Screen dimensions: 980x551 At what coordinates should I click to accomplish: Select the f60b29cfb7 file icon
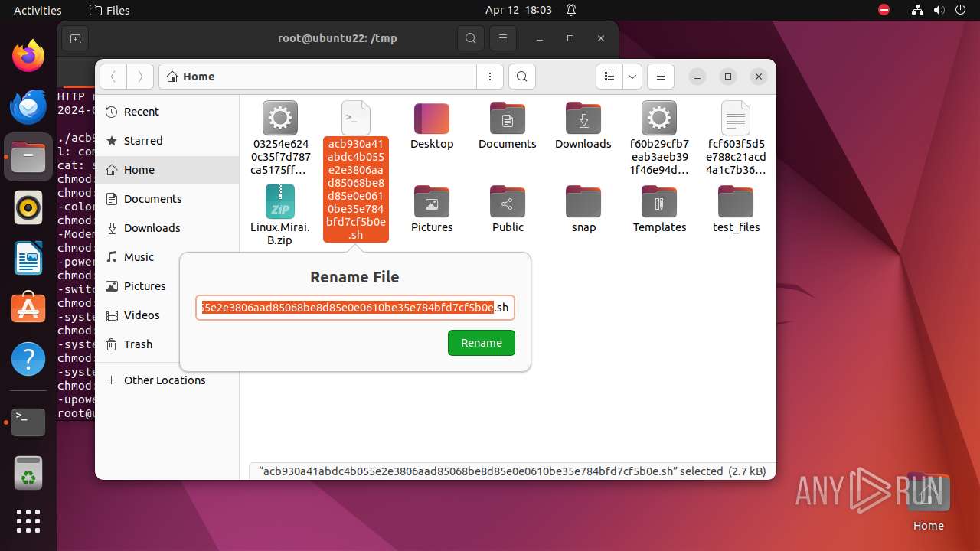coord(659,118)
